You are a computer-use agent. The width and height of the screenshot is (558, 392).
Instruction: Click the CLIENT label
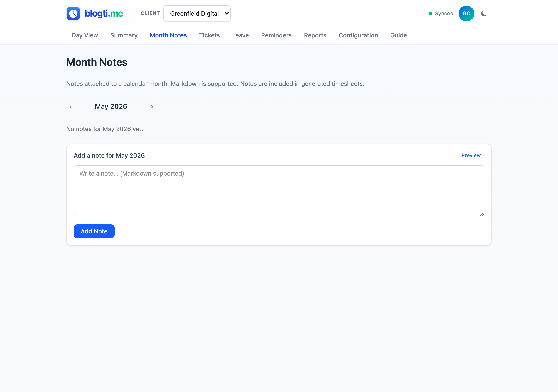point(150,13)
